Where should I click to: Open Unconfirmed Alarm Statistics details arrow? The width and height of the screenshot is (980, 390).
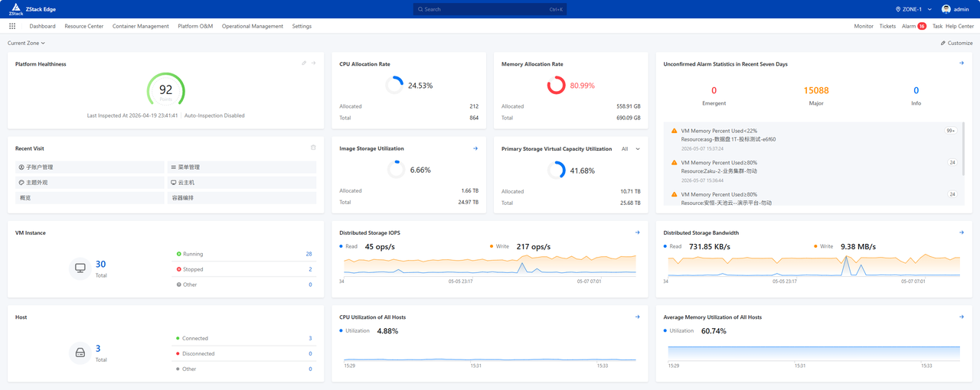coord(962,63)
